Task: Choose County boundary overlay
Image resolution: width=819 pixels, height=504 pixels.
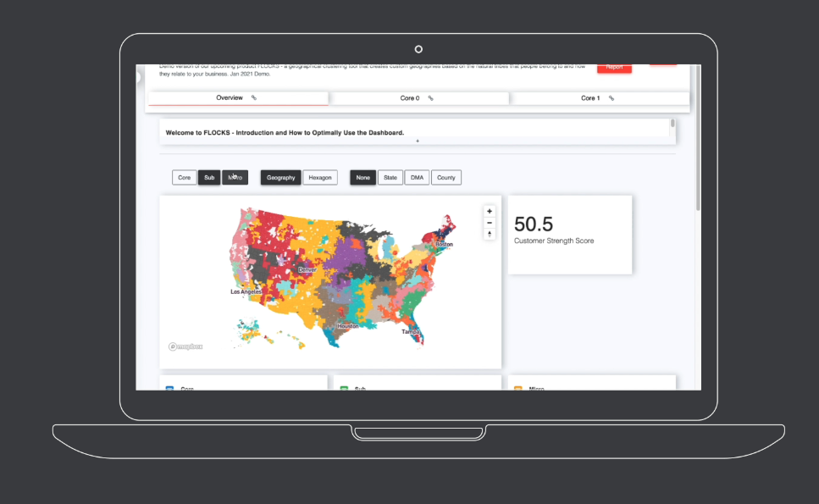Action: coord(446,178)
